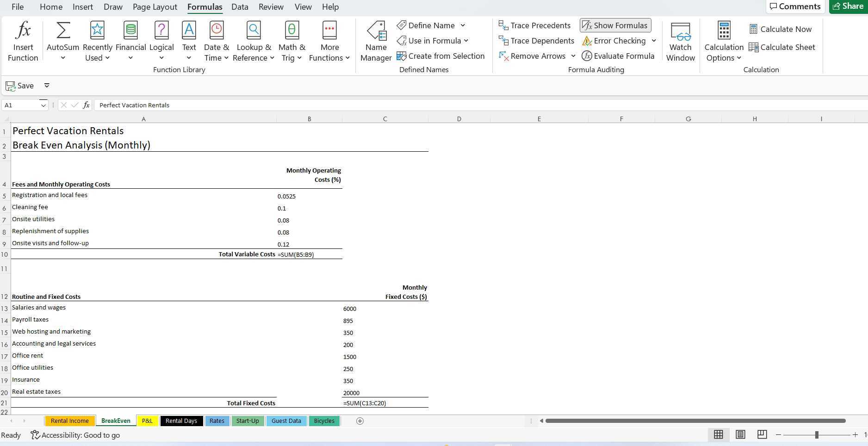The height and width of the screenshot is (446, 868).
Task: Switch to the P&L sheet tab
Action: click(147, 421)
